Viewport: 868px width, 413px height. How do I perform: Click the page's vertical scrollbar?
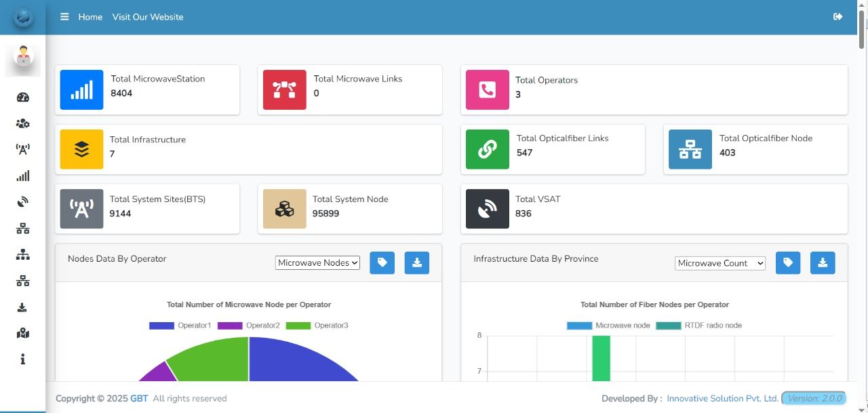pyautogui.click(x=863, y=31)
